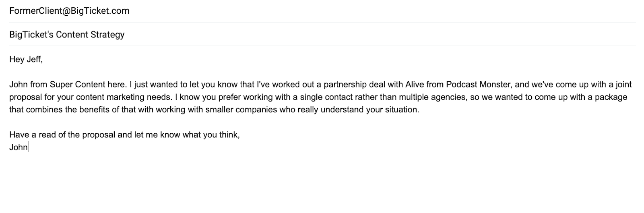Click 'John from' at start of paragraph
Viewport: 644px width, 213px height.
click(28, 85)
